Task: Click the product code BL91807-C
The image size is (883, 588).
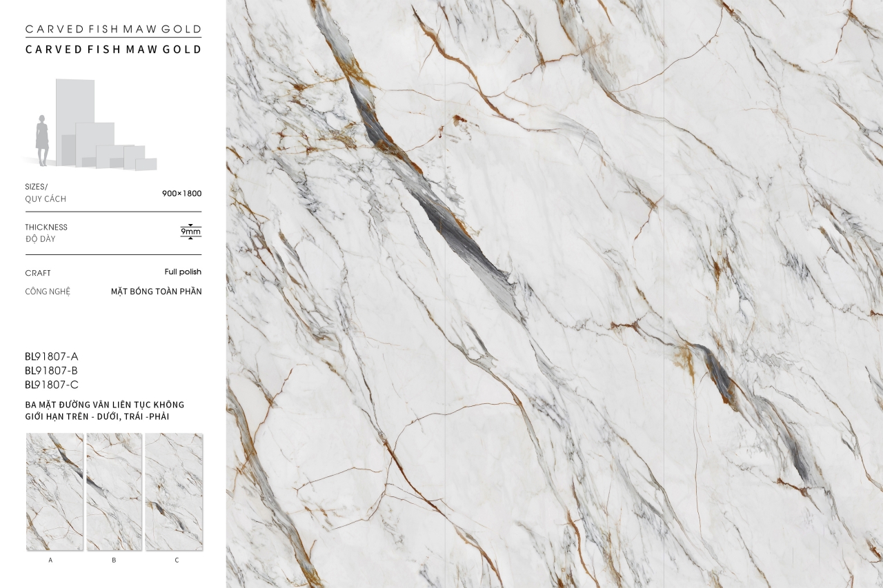Action: (x=52, y=385)
